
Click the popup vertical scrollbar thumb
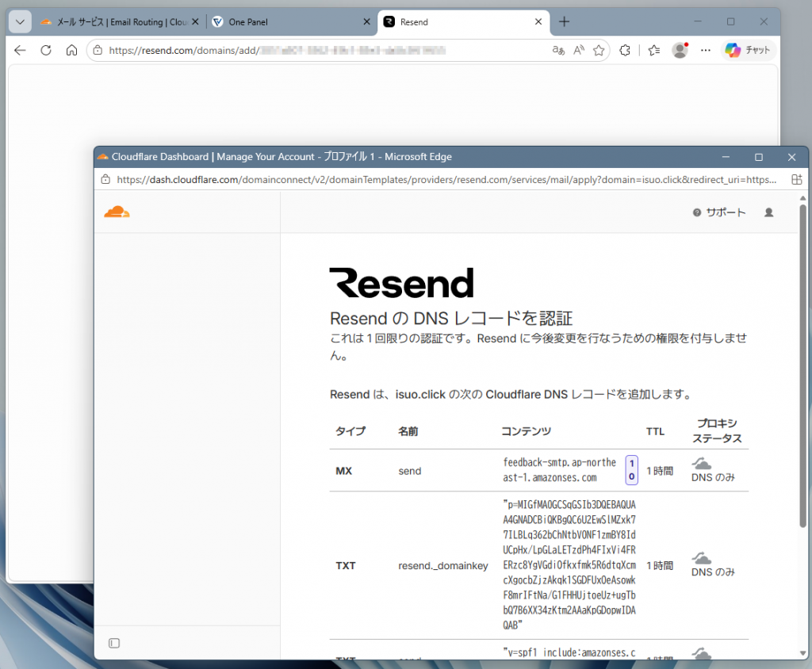(802, 365)
